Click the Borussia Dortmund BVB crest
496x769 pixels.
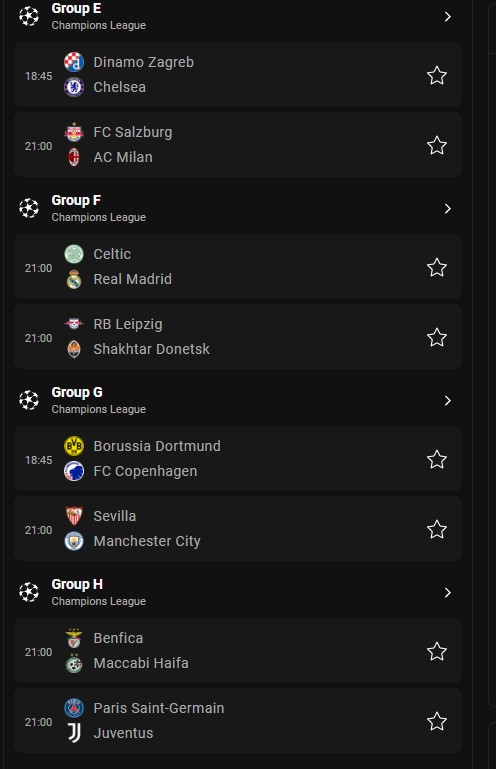(x=74, y=446)
